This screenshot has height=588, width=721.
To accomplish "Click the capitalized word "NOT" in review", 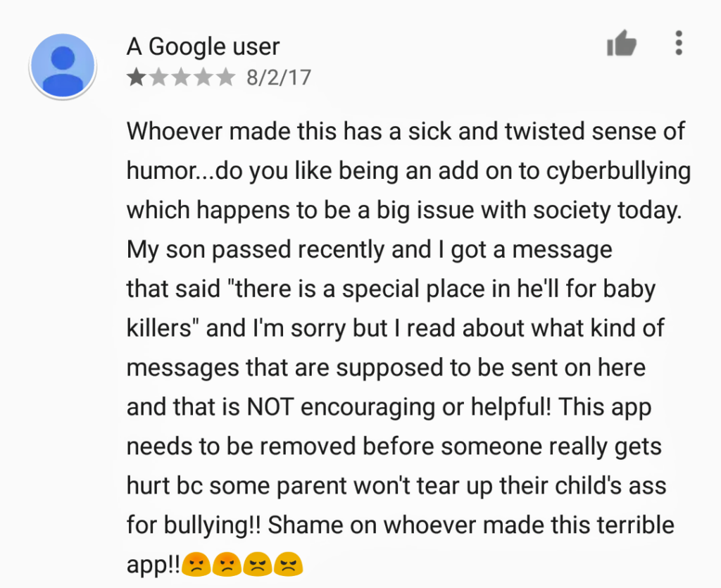I will 270,407.
